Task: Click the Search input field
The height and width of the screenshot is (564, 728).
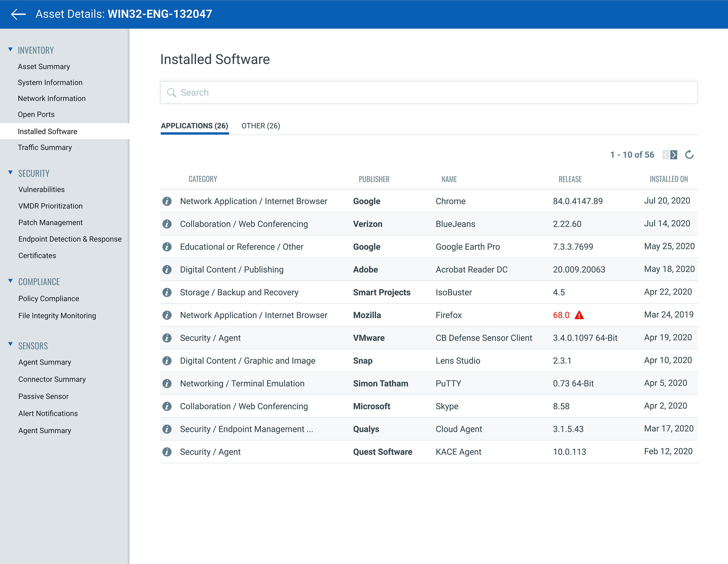Action: click(428, 92)
